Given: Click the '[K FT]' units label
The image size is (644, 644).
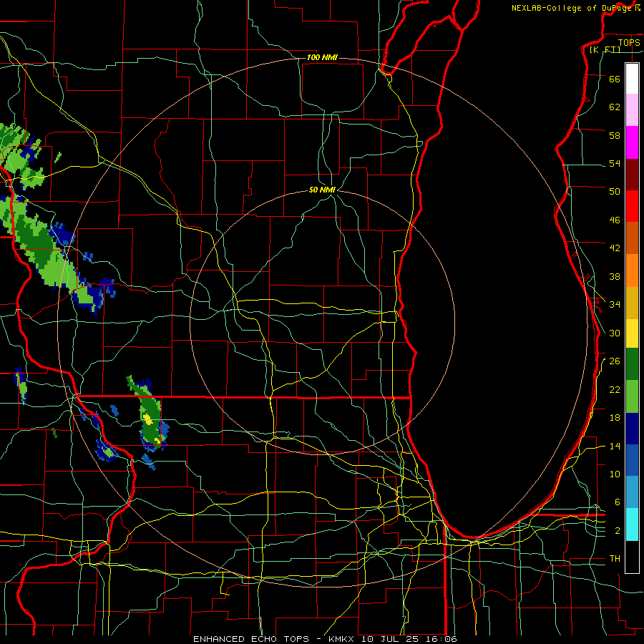Looking at the screenshot, I should point(605,49).
